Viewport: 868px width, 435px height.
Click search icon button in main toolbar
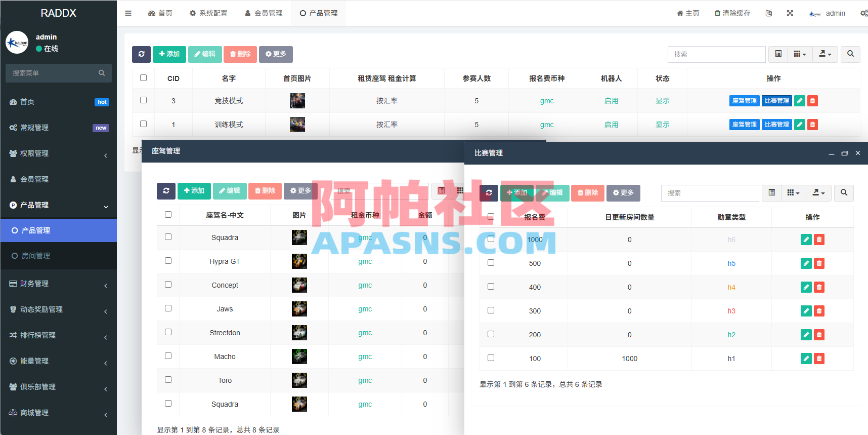click(x=851, y=54)
